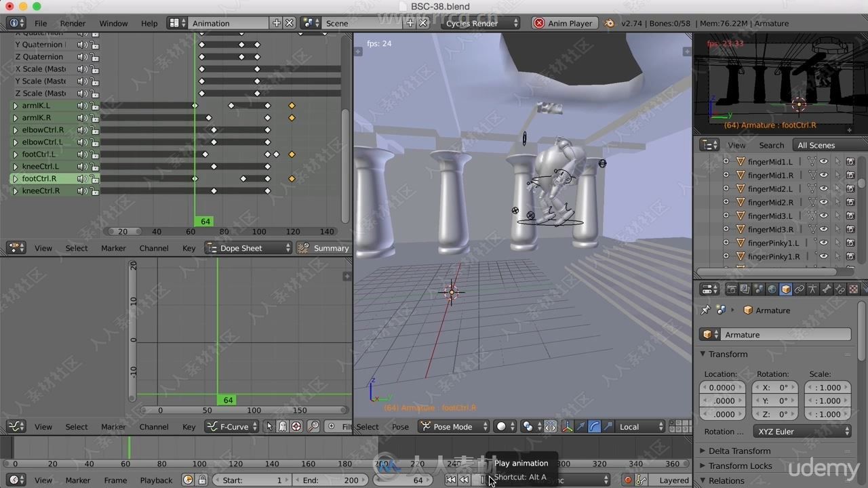This screenshot has height=488, width=868.
Task: Open the Playback menu in timeline
Action: point(156,480)
